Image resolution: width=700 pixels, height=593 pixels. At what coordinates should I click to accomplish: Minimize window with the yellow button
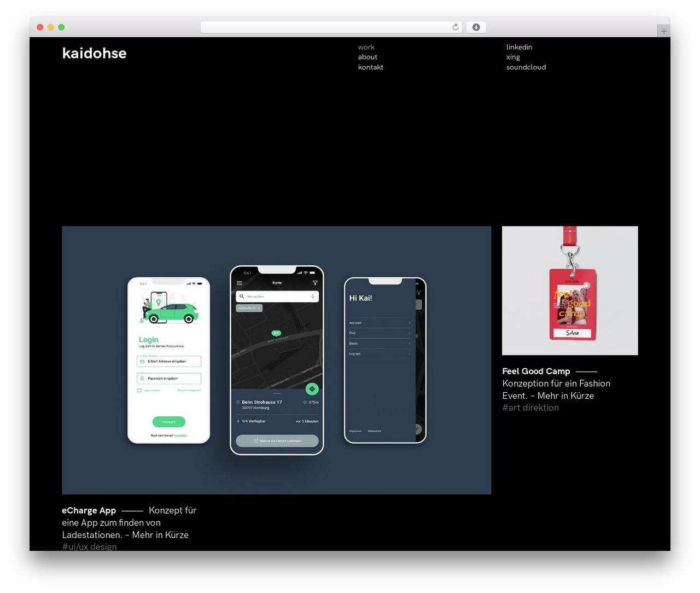[50, 27]
